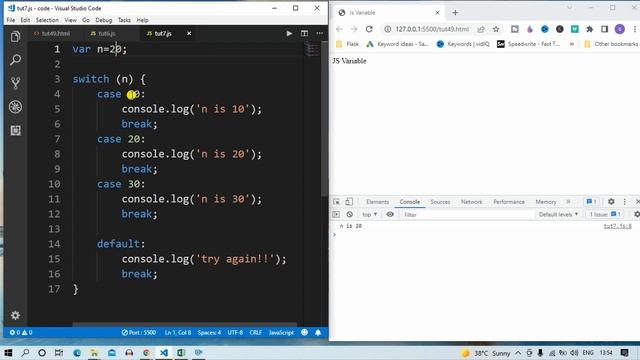Toggle the live expression eye icon

(390, 214)
